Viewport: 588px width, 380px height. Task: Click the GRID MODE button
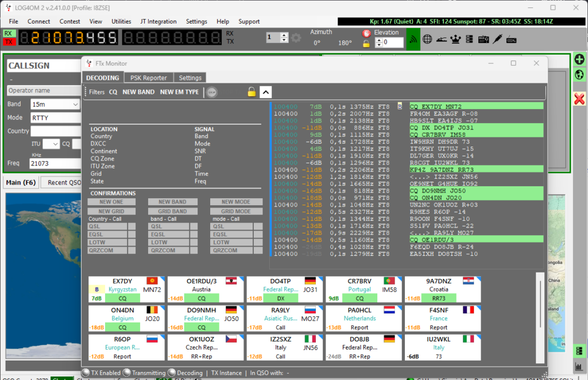(x=236, y=212)
